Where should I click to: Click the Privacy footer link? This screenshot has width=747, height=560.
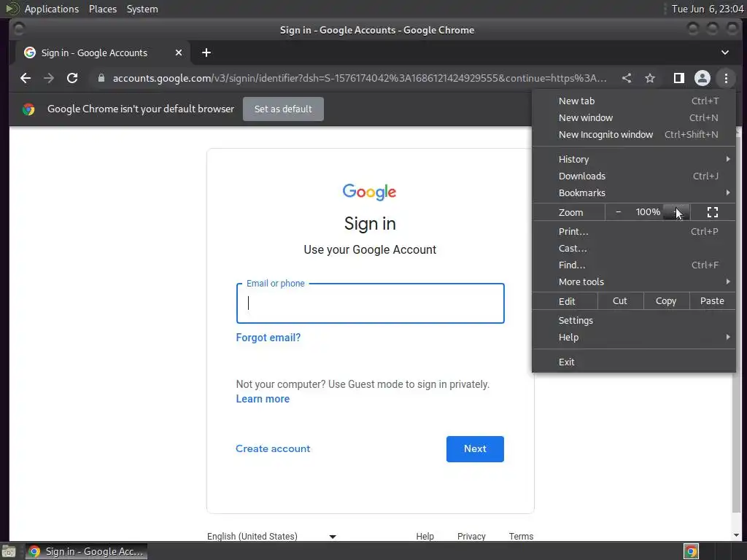pyautogui.click(x=471, y=536)
